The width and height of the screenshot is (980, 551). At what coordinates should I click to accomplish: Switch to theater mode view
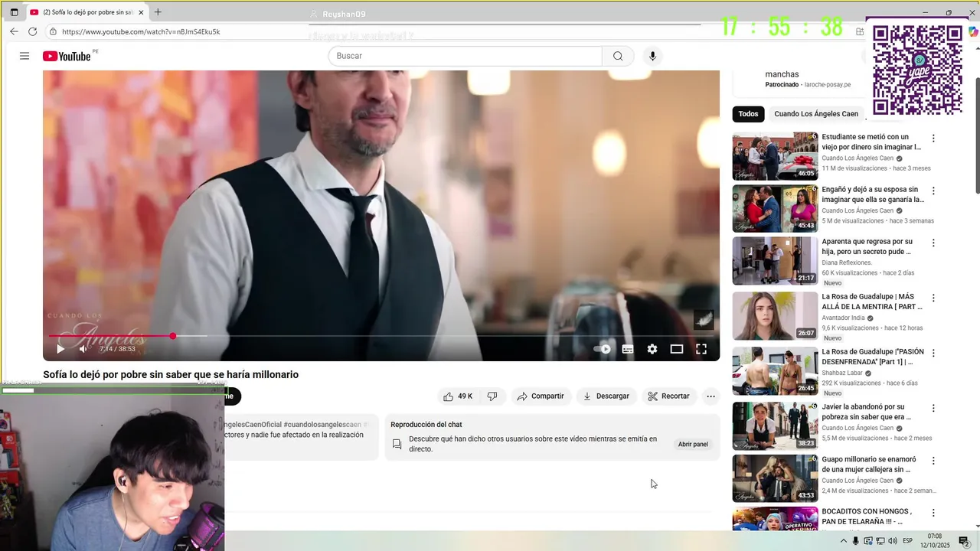[x=677, y=349]
